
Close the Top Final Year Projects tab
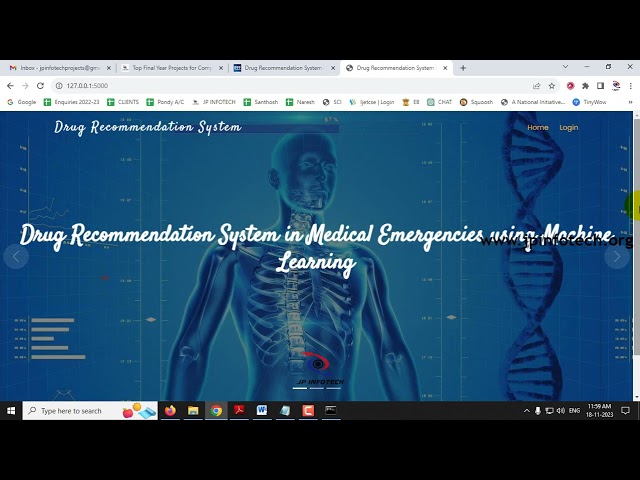tap(221, 68)
